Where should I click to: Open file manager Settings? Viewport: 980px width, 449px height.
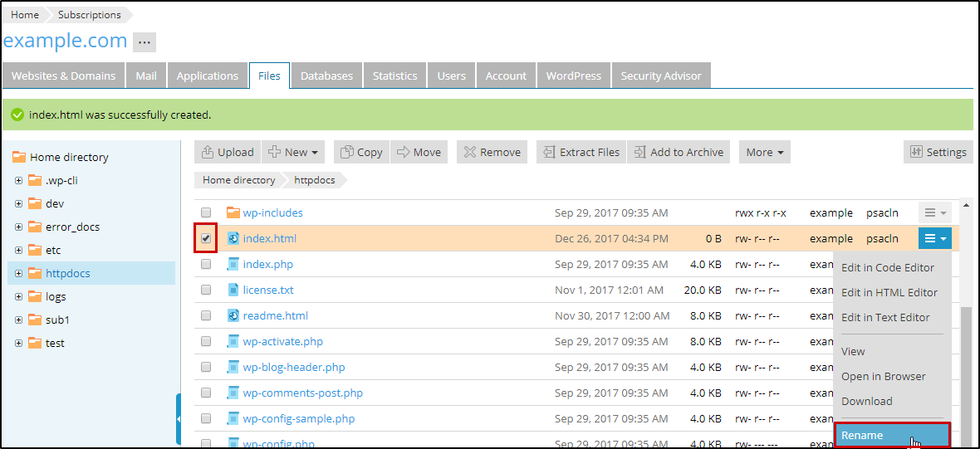click(x=938, y=152)
